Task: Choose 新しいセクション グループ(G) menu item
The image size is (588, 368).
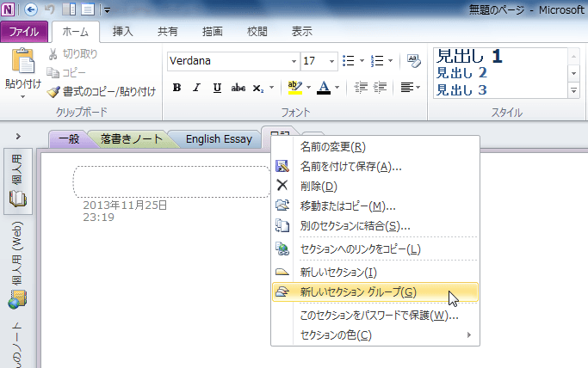Action: tap(375, 292)
